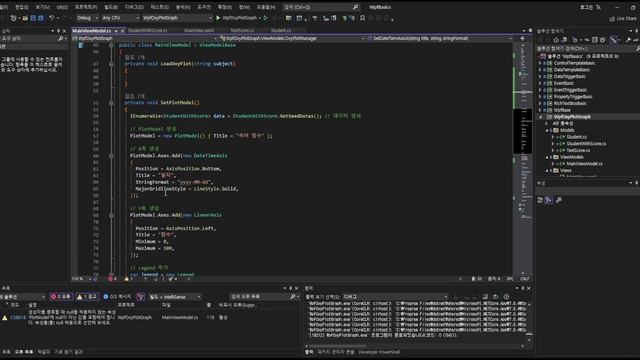The height and width of the screenshot is (360, 640).
Task: Toggle the 0 errors filter in Error List
Action: click(61, 297)
